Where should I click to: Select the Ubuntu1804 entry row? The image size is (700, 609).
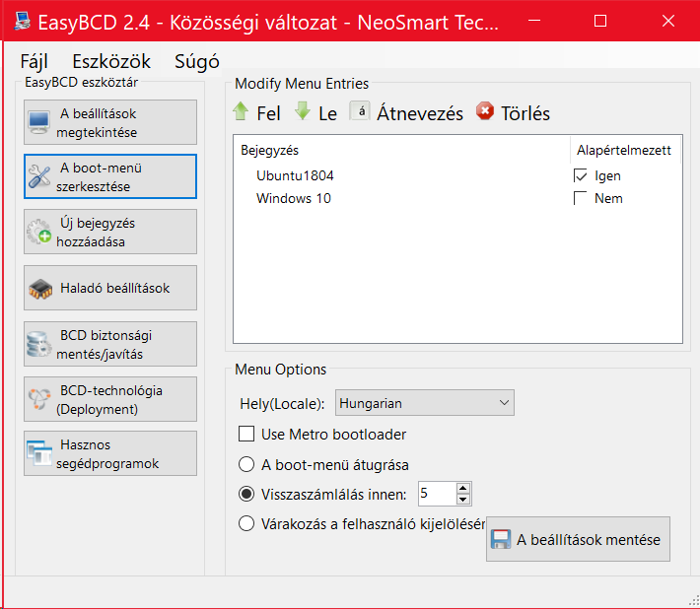[x=457, y=175]
